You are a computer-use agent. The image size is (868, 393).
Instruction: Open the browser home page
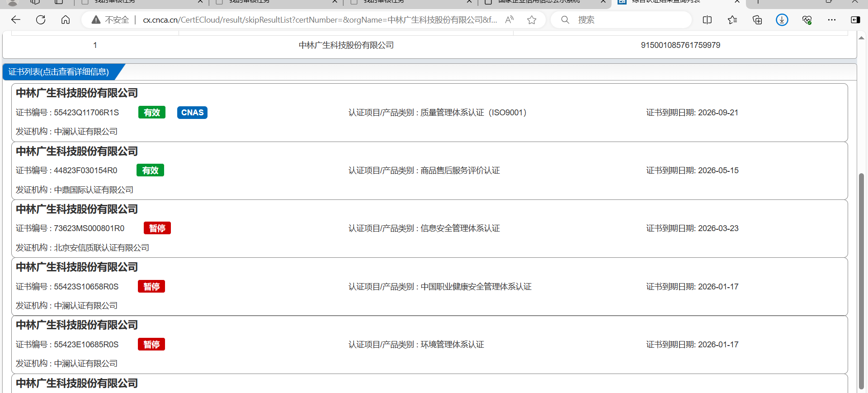tap(66, 20)
